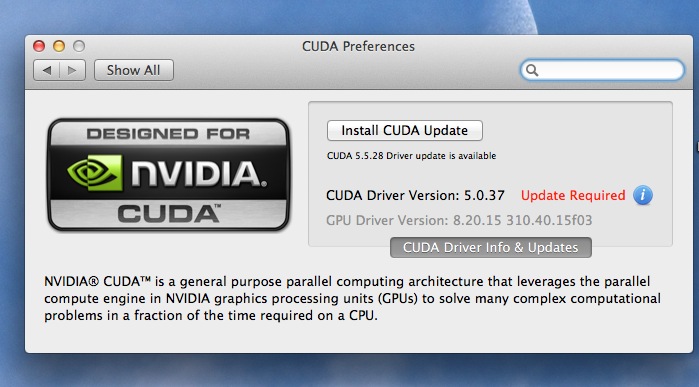This screenshot has height=387, width=699.
Task: Select the CUDA Driver Version 5.0.37 label
Action: pos(415,195)
